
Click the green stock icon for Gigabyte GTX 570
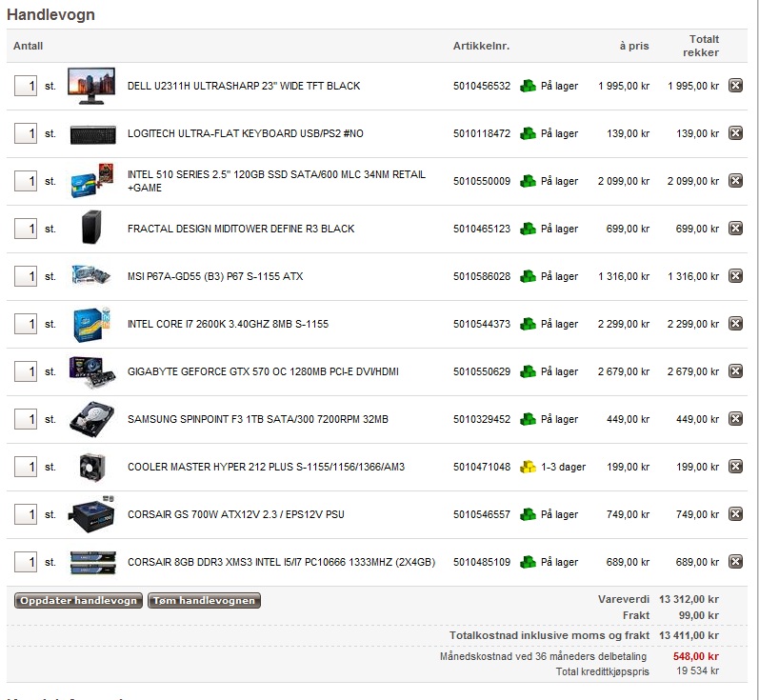pos(528,371)
